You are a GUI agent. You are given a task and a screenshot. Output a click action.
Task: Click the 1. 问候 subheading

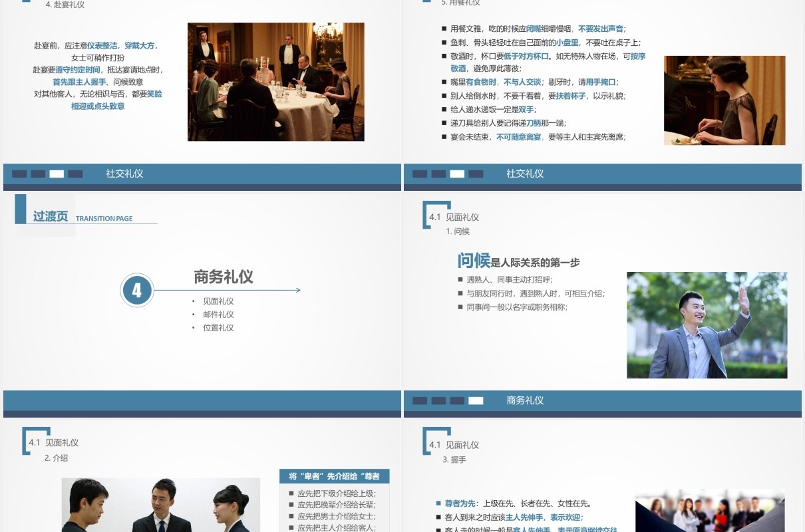click(x=458, y=231)
